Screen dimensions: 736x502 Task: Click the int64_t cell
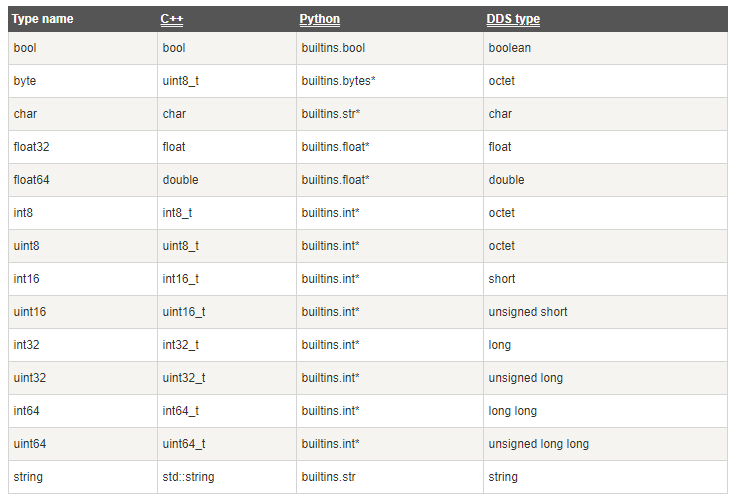point(181,411)
